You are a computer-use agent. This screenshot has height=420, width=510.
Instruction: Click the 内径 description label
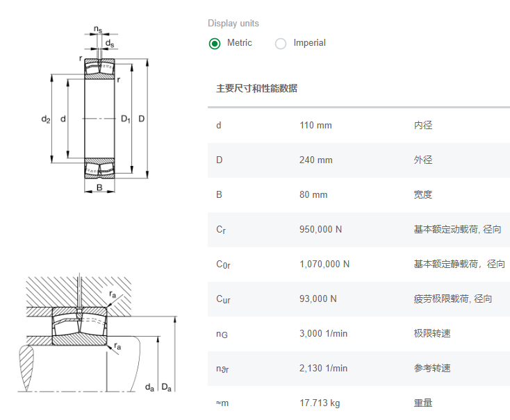(x=422, y=126)
